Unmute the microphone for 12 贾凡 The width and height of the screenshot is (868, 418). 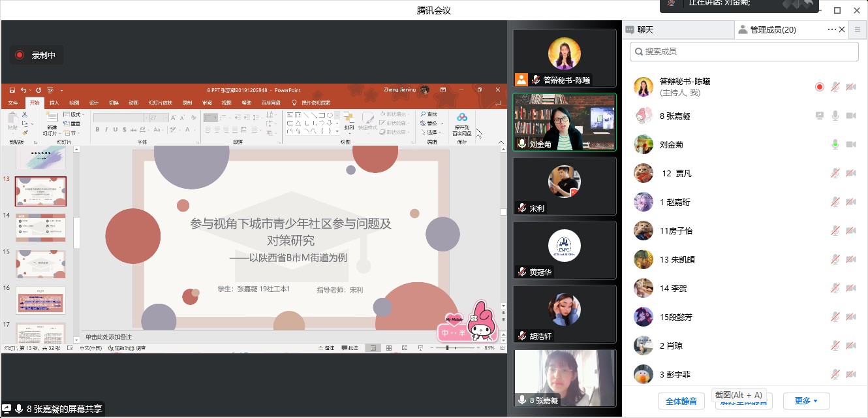[x=835, y=173]
